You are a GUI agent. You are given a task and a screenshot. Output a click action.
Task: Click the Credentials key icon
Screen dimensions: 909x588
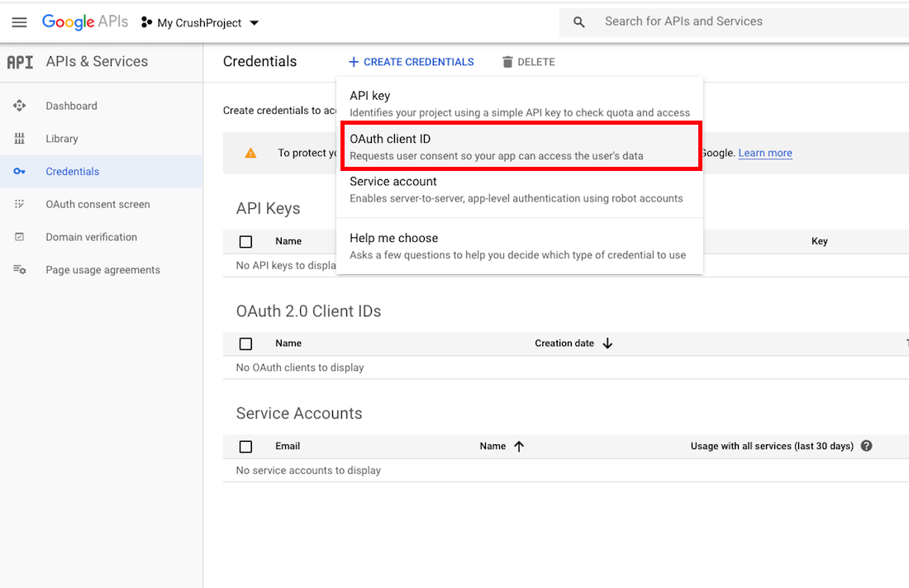(19, 172)
